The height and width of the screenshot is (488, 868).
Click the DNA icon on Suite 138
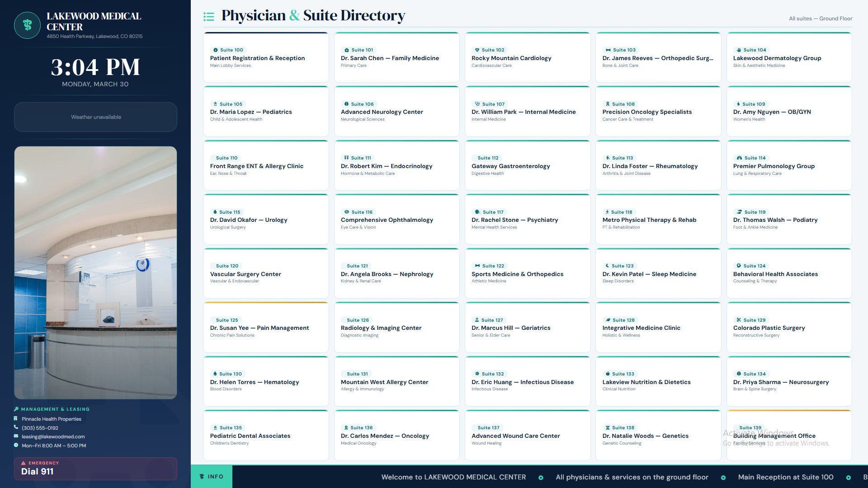[608, 428]
